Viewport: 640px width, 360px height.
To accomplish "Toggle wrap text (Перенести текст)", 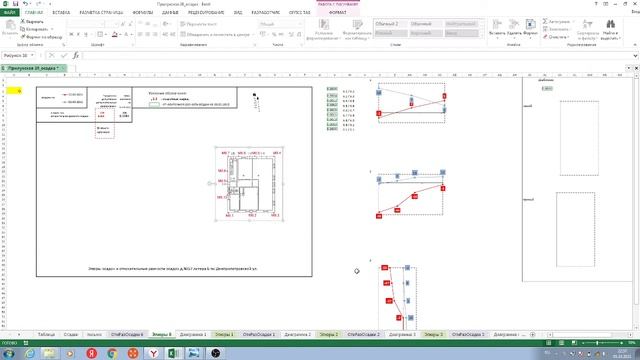I will [x=198, y=24].
